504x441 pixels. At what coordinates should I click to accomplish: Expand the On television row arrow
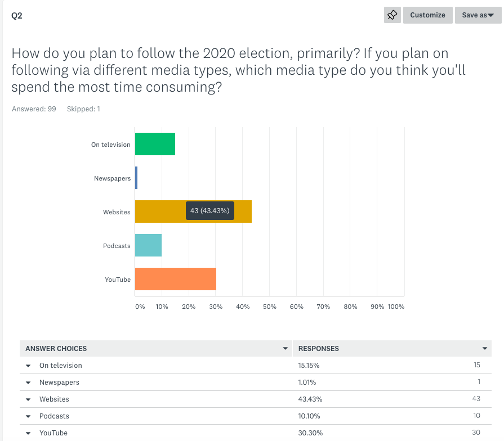click(28, 366)
